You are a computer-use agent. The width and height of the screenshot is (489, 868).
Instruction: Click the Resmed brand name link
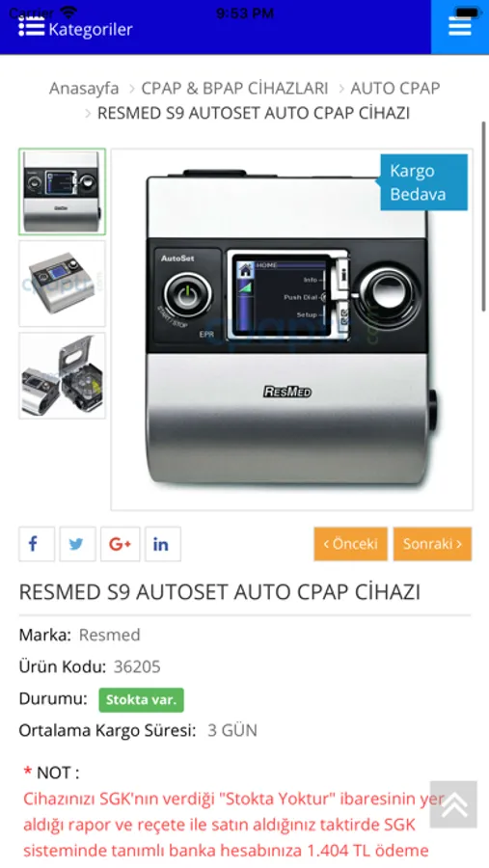click(x=110, y=635)
